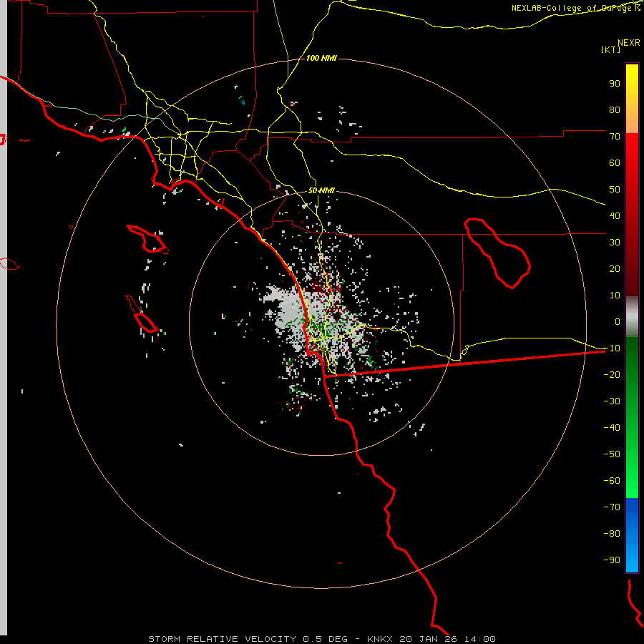644x644 pixels.
Task: Click the -60 value on the velocity scale
Action: point(612,481)
